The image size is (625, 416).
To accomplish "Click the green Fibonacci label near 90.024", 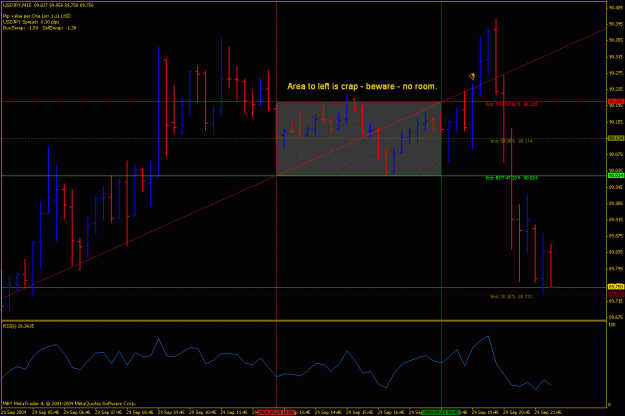I will (511, 178).
